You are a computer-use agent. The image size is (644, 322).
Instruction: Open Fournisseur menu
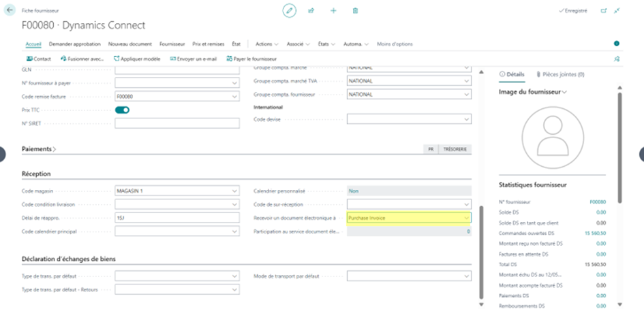pos(172,44)
